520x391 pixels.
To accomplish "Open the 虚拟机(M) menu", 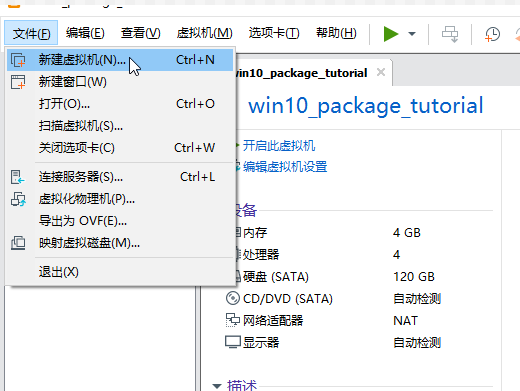I will (204, 33).
